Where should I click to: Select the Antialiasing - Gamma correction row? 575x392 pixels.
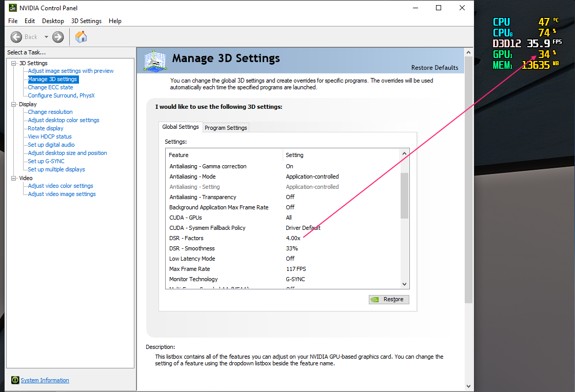pos(283,166)
